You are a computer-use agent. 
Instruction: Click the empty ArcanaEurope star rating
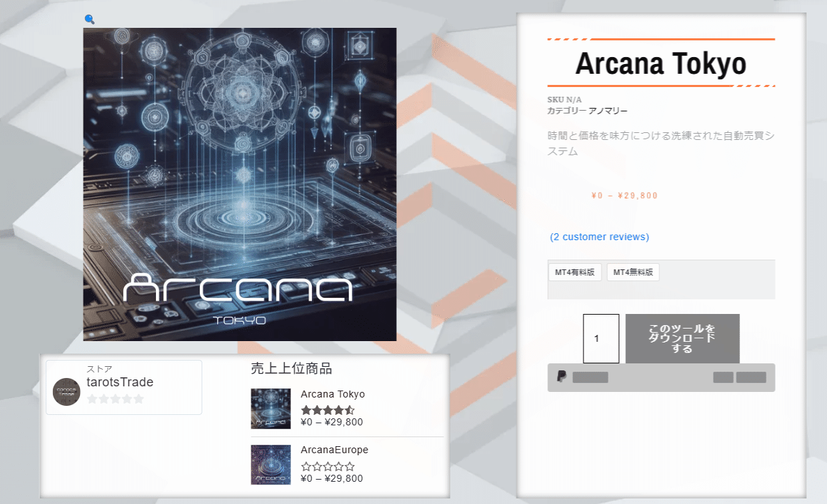(x=328, y=466)
